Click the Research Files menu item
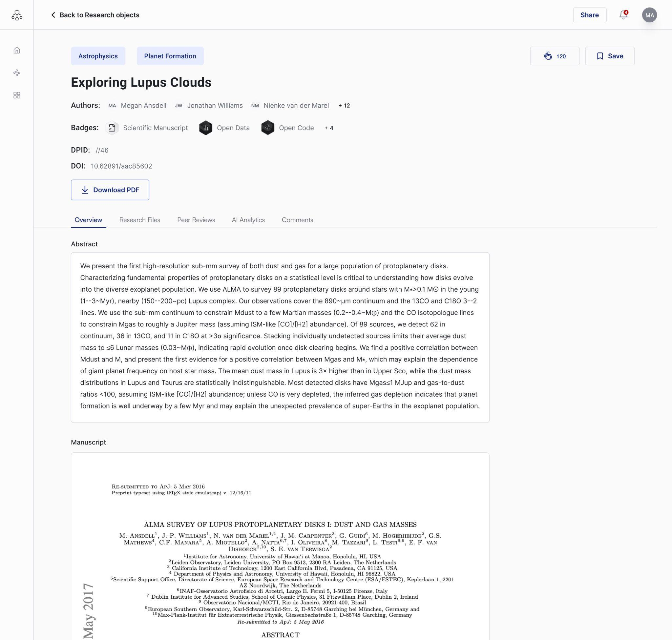Screen dimensions: 672x640 point(140,219)
